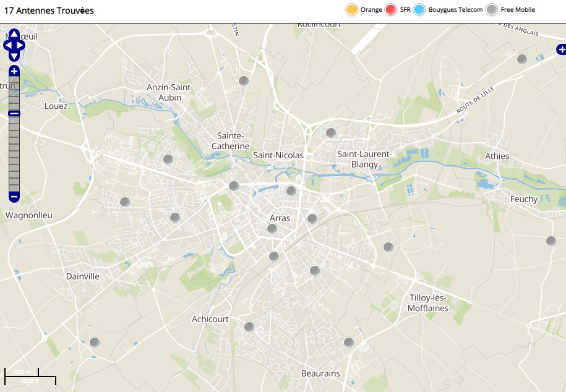Open the antenna marker below Achicourt

[249, 327]
